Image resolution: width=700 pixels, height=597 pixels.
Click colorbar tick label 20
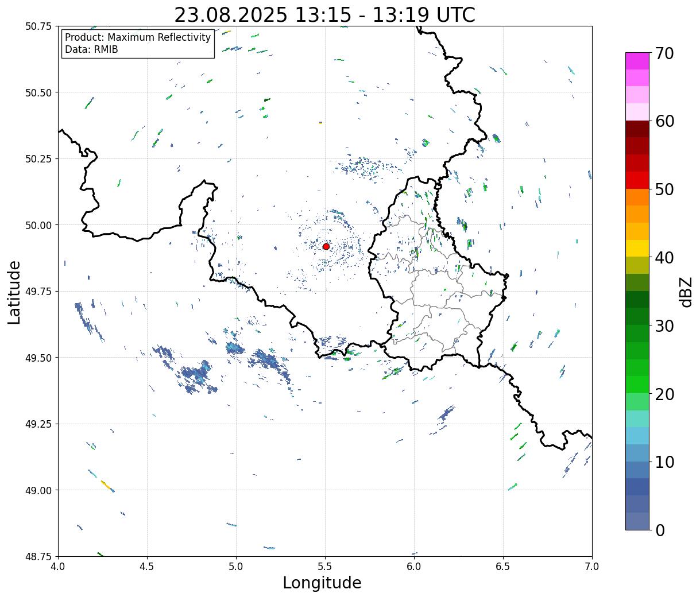664,394
